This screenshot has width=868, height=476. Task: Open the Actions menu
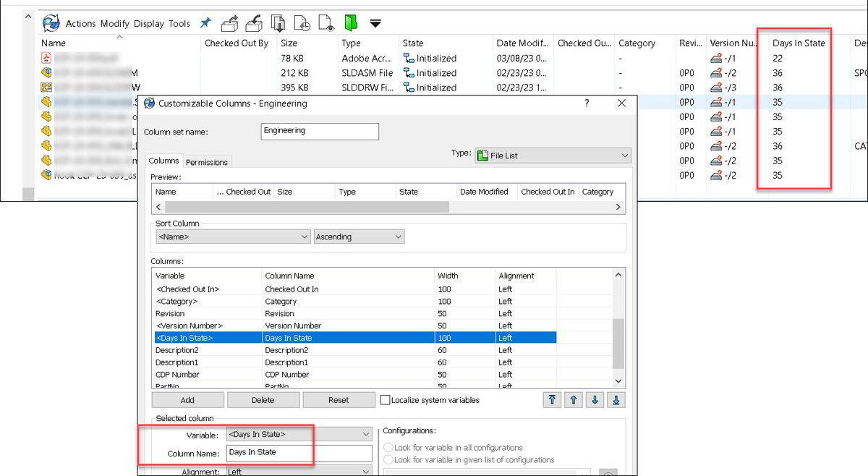click(80, 23)
